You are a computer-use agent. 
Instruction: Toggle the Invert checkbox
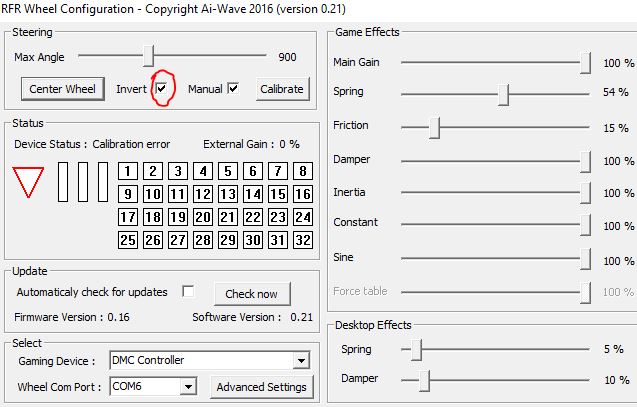point(161,89)
